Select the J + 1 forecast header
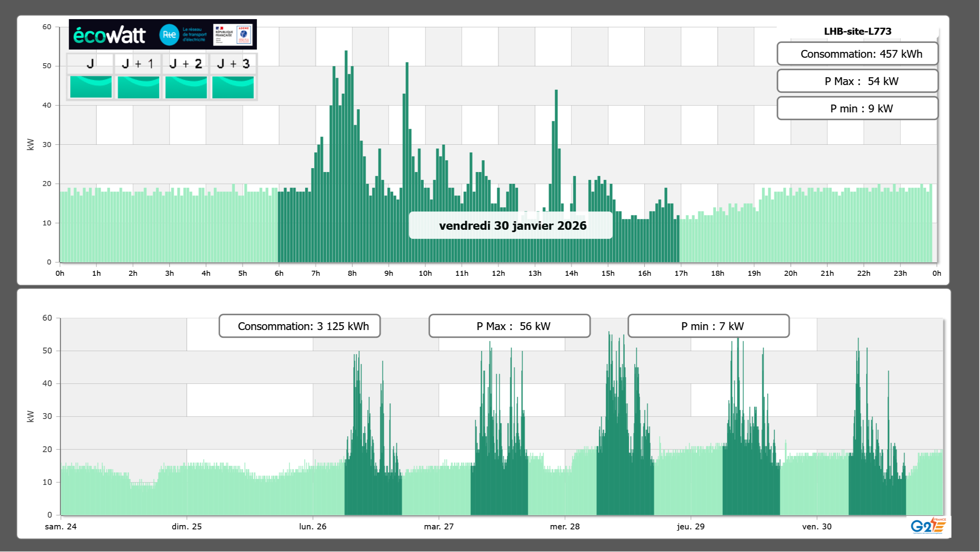 coord(138,64)
